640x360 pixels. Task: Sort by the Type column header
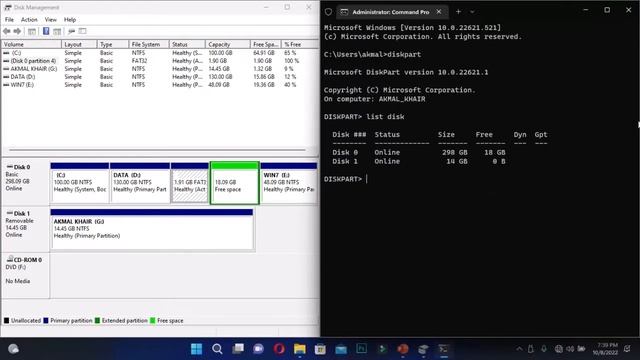[x=113, y=44]
